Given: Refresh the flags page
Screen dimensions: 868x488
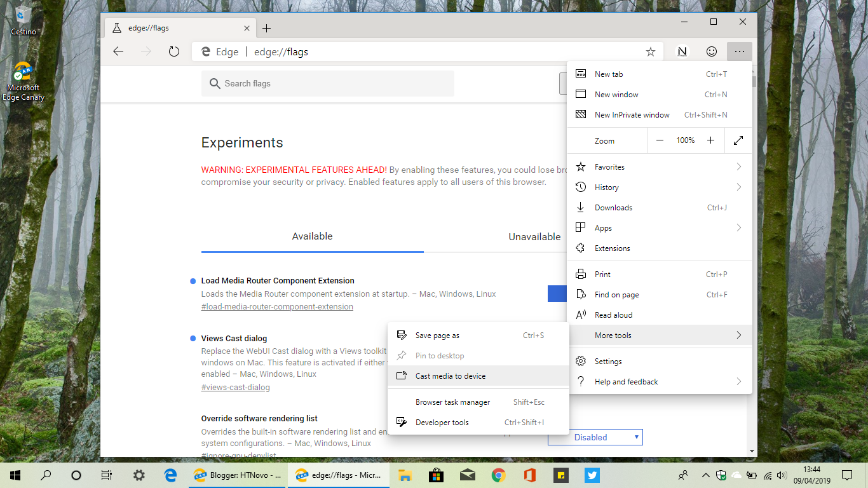Looking at the screenshot, I should (173, 51).
